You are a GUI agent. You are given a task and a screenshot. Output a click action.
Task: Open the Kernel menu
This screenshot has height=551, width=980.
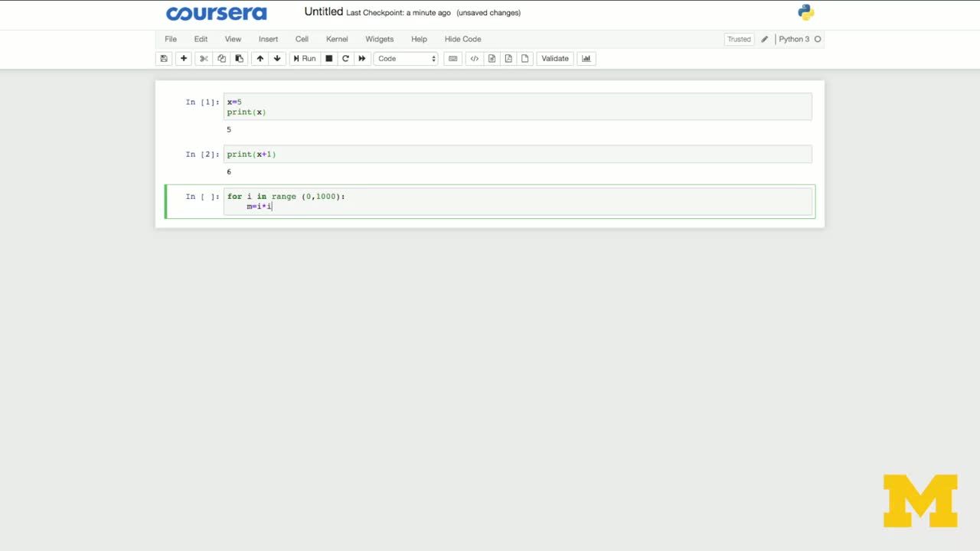pyautogui.click(x=337, y=39)
